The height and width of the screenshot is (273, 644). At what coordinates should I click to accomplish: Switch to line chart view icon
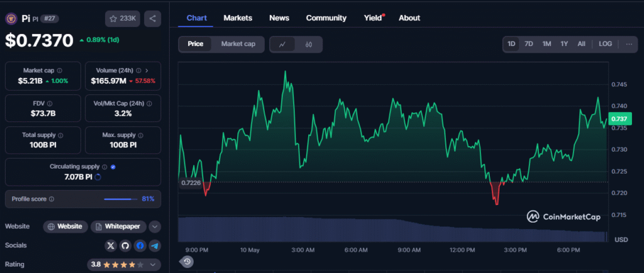282,44
